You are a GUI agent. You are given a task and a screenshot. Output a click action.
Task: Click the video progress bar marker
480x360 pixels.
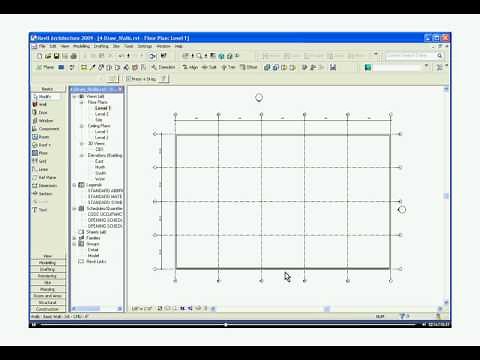tap(226, 324)
